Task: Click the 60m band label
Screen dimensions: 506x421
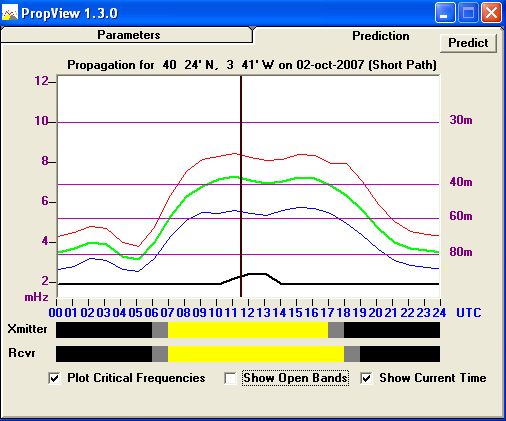Action: click(x=461, y=216)
